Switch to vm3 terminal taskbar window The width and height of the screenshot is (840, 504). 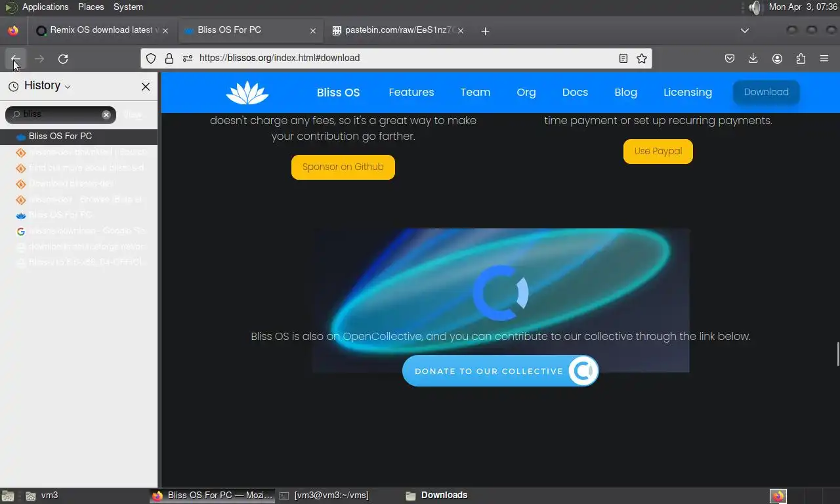click(338, 496)
